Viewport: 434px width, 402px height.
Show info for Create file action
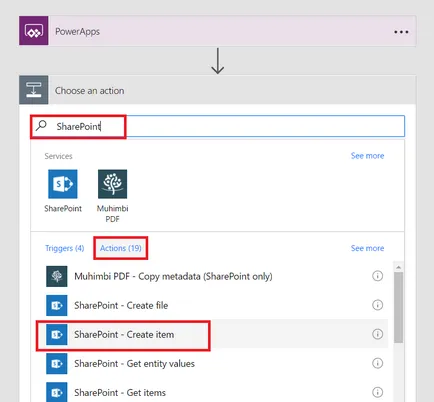click(377, 305)
